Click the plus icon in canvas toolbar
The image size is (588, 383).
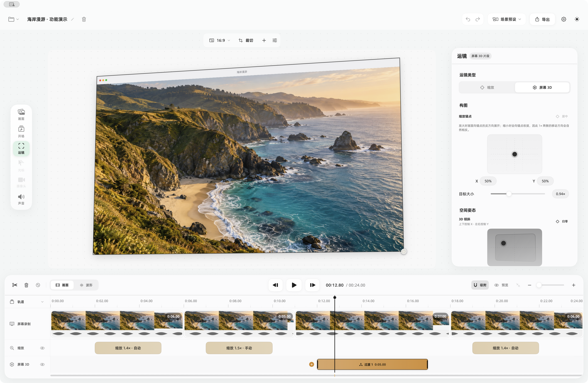264,40
